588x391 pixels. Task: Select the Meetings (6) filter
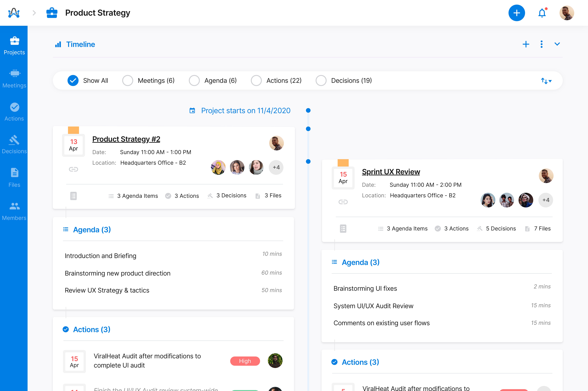coord(127,80)
